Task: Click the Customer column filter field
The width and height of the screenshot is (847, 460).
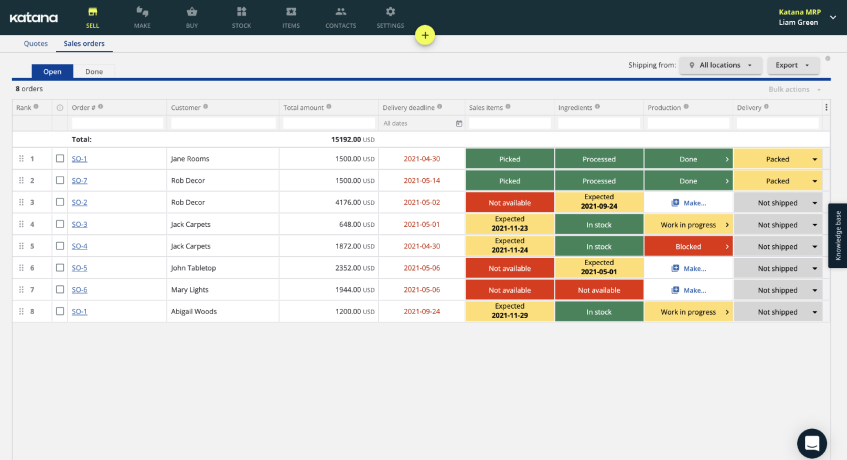Action: (223, 123)
